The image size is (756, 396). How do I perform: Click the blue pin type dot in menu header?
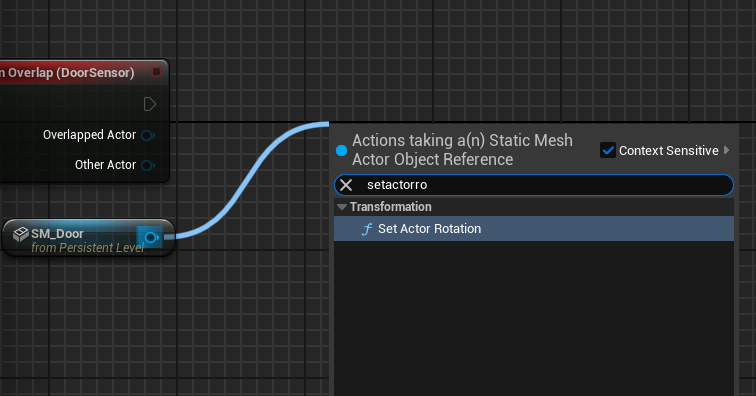341,151
